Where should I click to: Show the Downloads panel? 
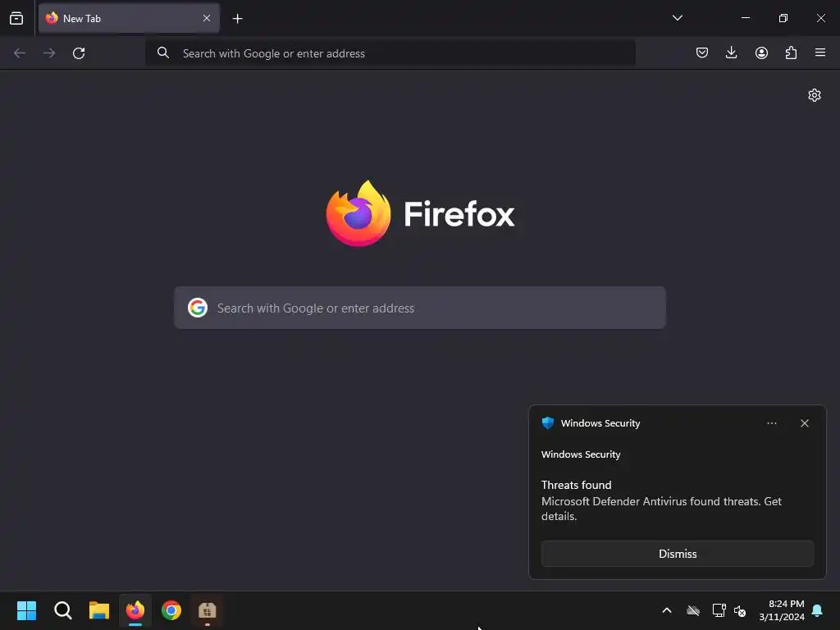click(731, 52)
